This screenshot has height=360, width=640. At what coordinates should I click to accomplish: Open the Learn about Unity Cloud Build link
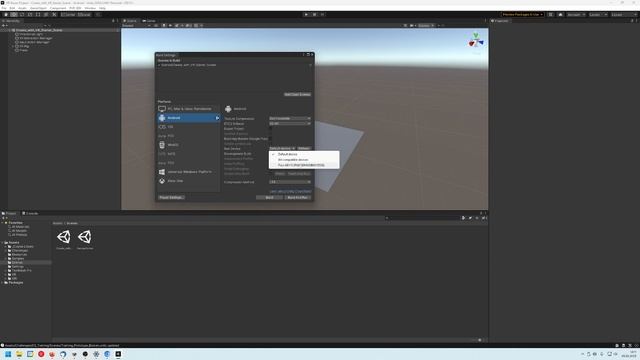pyautogui.click(x=290, y=191)
